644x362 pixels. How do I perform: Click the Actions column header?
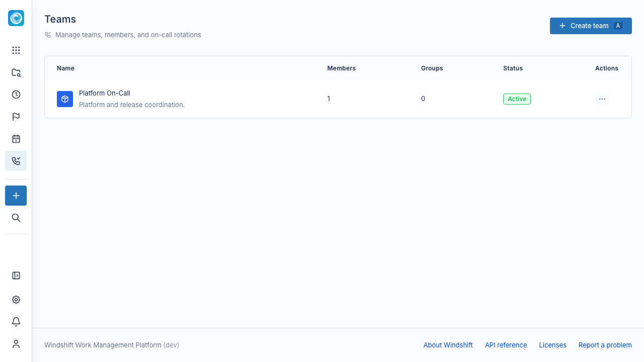pyautogui.click(x=607, y=68)
